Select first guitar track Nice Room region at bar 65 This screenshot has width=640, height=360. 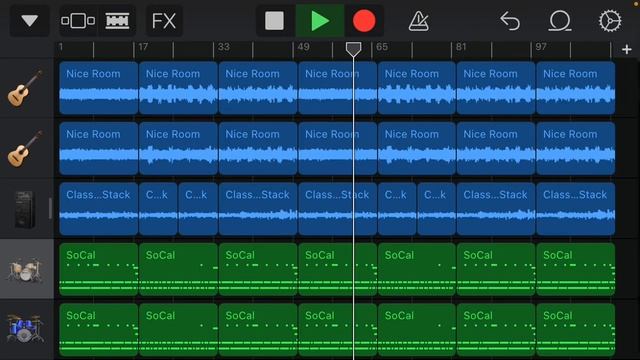click(416, 88)
